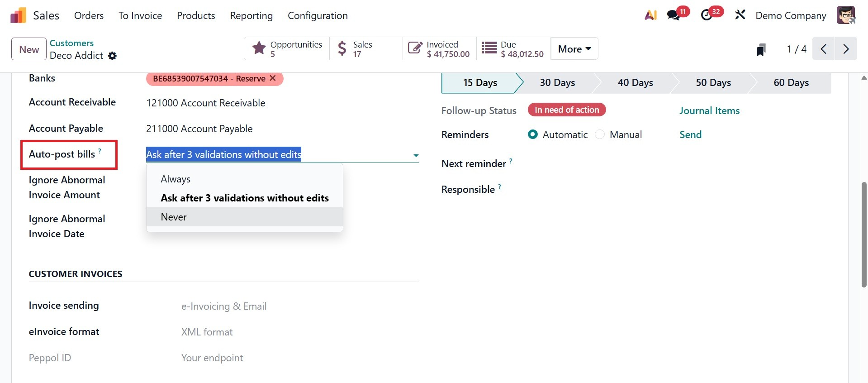
Task: Remove the BE68539007547034 bank tag
Action: point(273,78)
